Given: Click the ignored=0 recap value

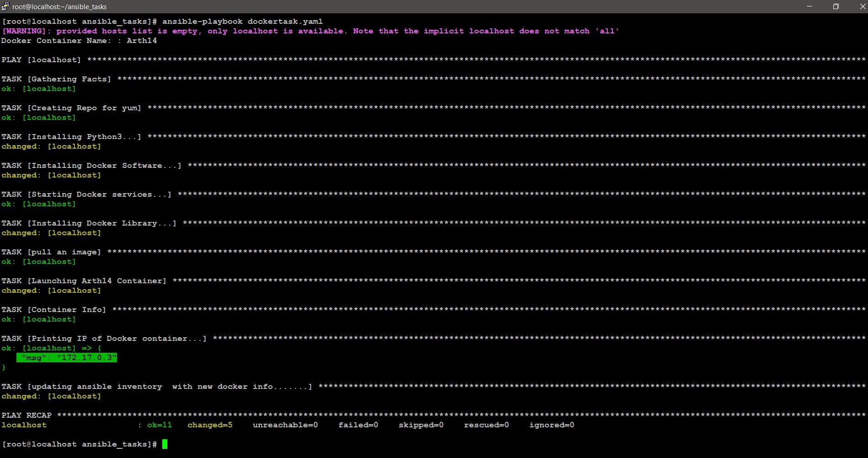Looking at the screenshot, I should (552, 425).
